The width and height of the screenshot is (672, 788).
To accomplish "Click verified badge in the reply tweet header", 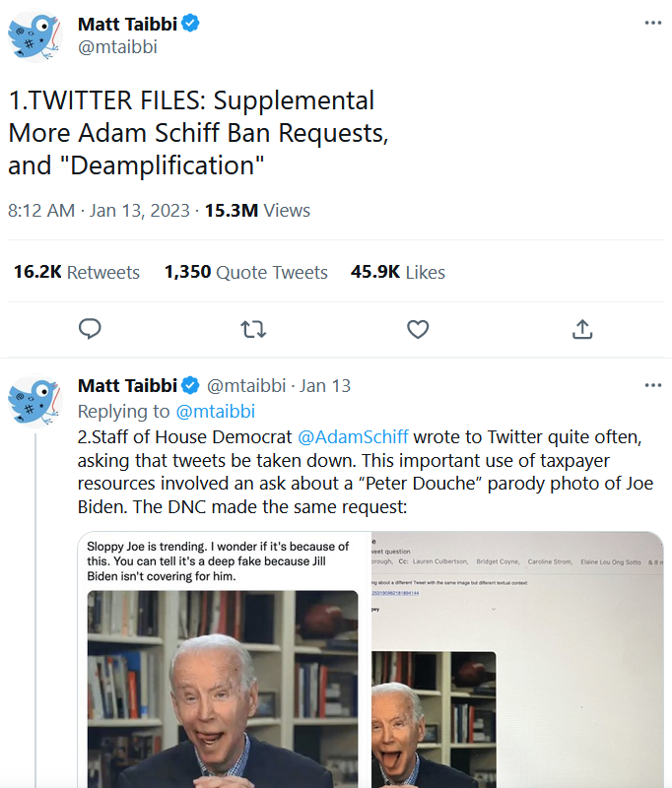I will (x=191, y=385).
